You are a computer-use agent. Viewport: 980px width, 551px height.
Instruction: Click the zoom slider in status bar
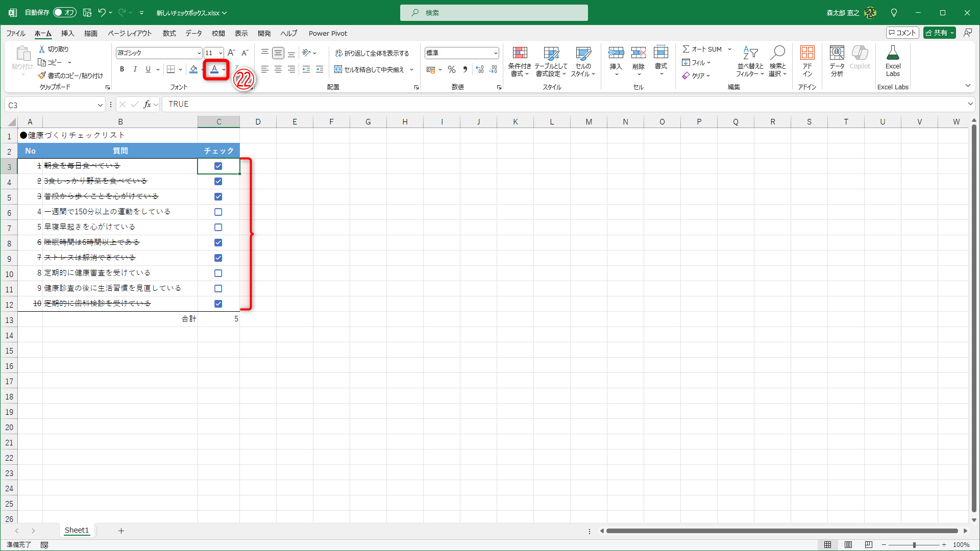click(914, 545)
